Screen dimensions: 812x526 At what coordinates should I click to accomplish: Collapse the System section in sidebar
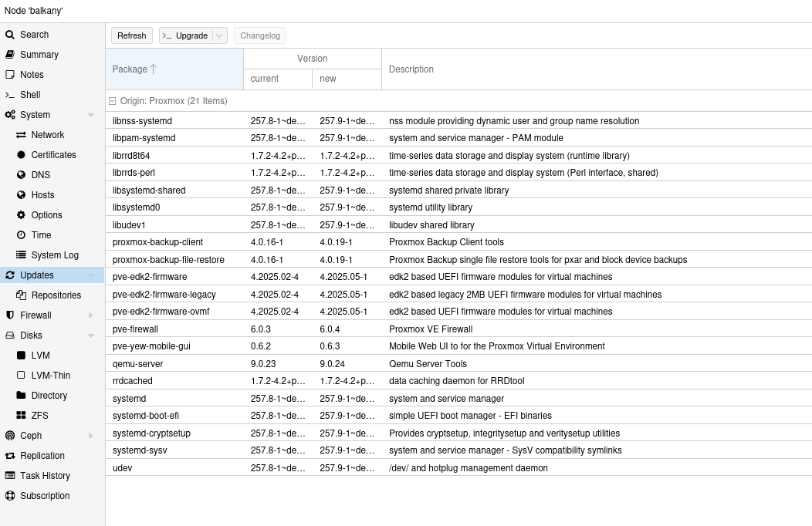[91, 115]
